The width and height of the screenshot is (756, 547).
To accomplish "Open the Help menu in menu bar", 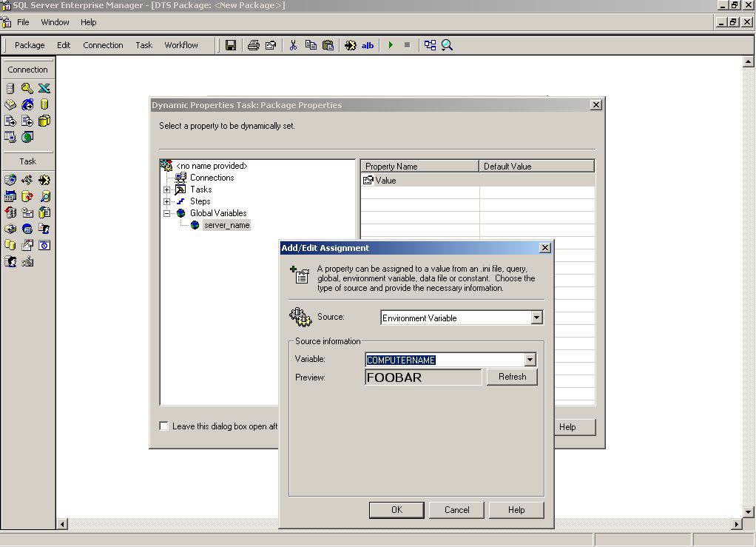I will pyautogui.click(x=88, y=22).
